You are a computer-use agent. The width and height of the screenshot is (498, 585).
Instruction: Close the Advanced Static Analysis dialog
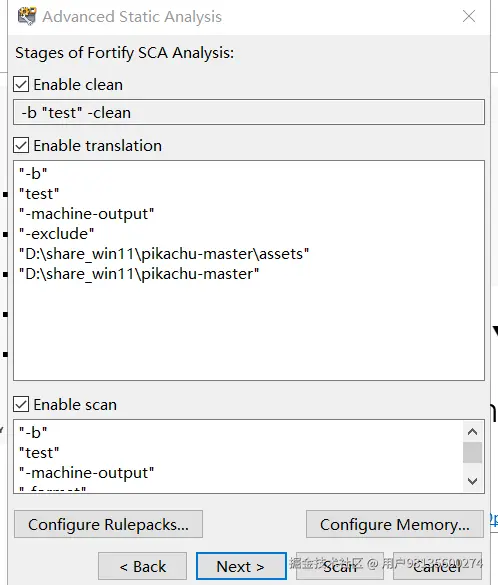(469, 16)
